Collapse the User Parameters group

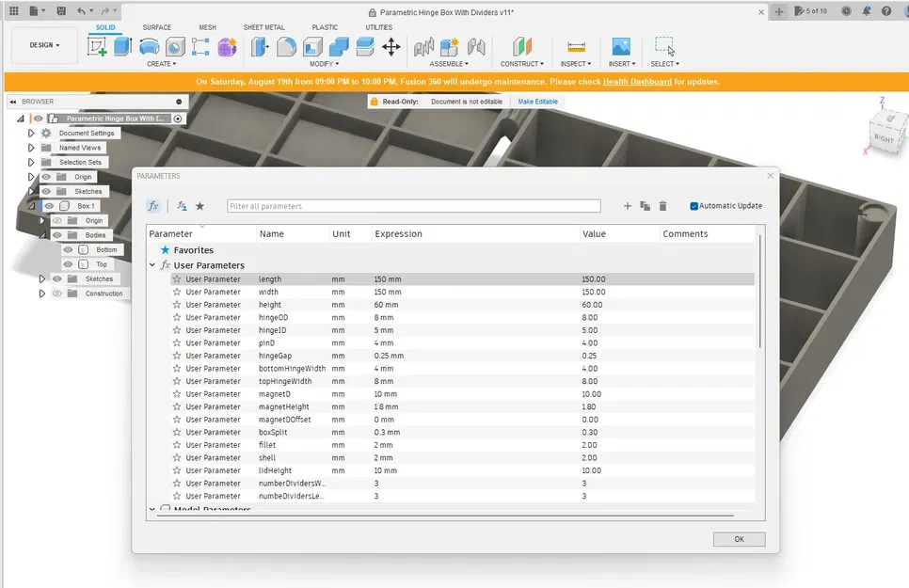click(152, 265)
